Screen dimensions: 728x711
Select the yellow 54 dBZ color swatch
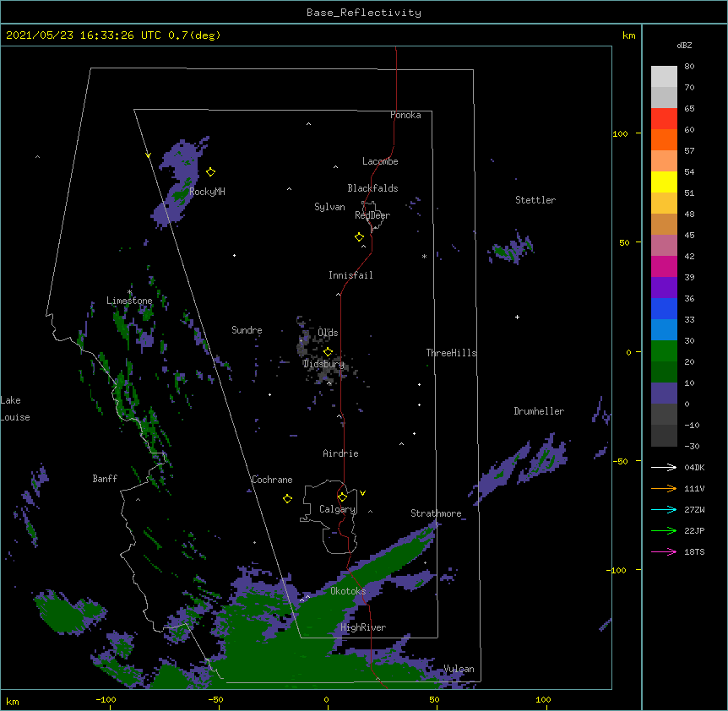[x=664, y=182]
